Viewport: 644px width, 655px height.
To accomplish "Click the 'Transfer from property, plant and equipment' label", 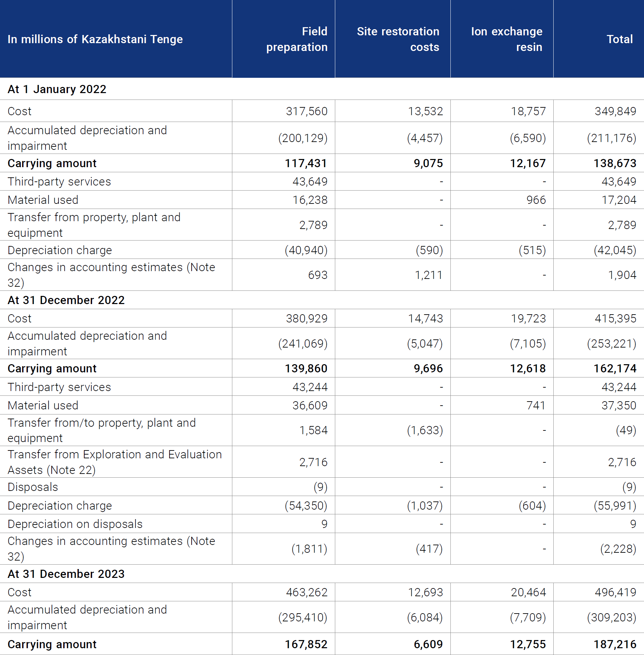I will point(94,225).
